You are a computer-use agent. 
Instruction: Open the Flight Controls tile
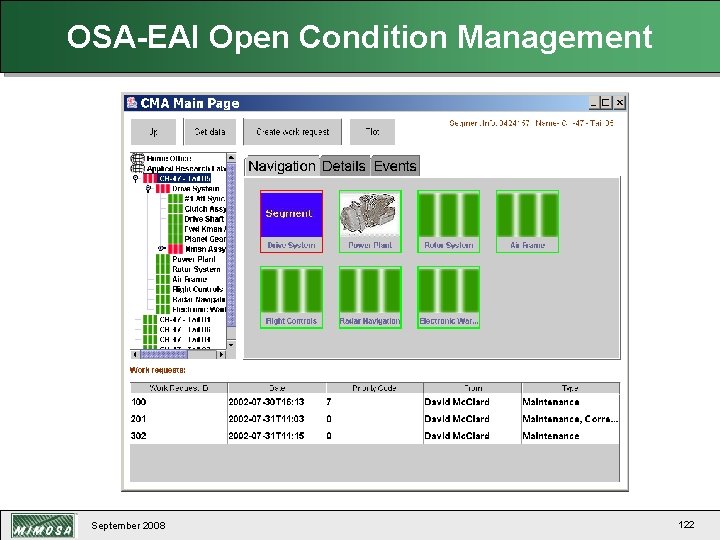click(292, 298)
